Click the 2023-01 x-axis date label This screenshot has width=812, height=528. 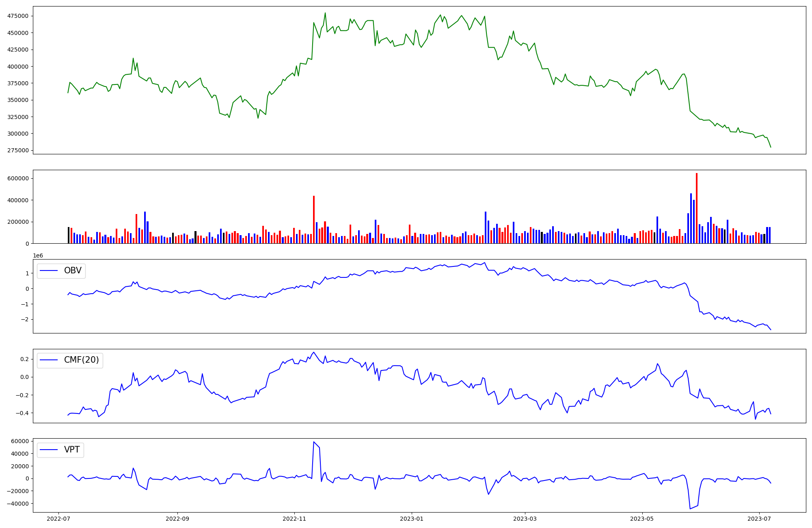(x=412, y=519)
